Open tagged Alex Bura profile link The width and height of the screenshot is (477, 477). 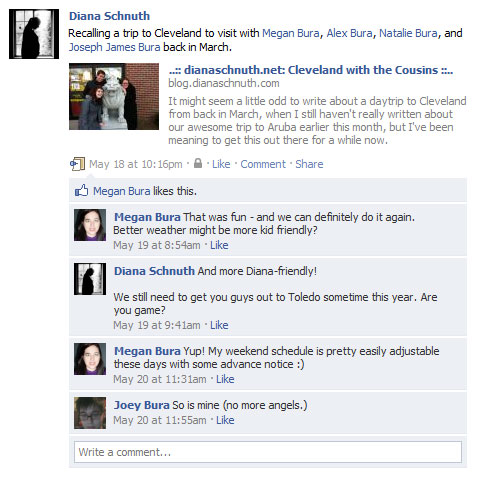coord(349,33)
